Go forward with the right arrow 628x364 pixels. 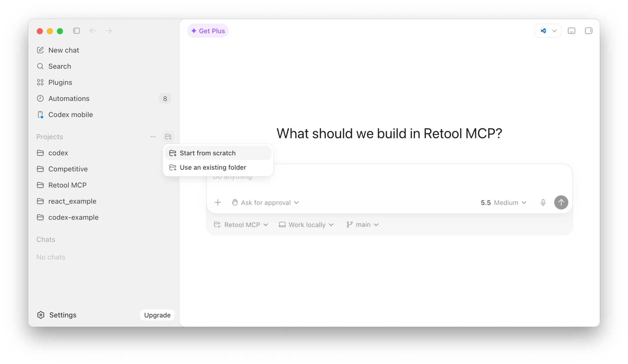click(x=109, y=31)
